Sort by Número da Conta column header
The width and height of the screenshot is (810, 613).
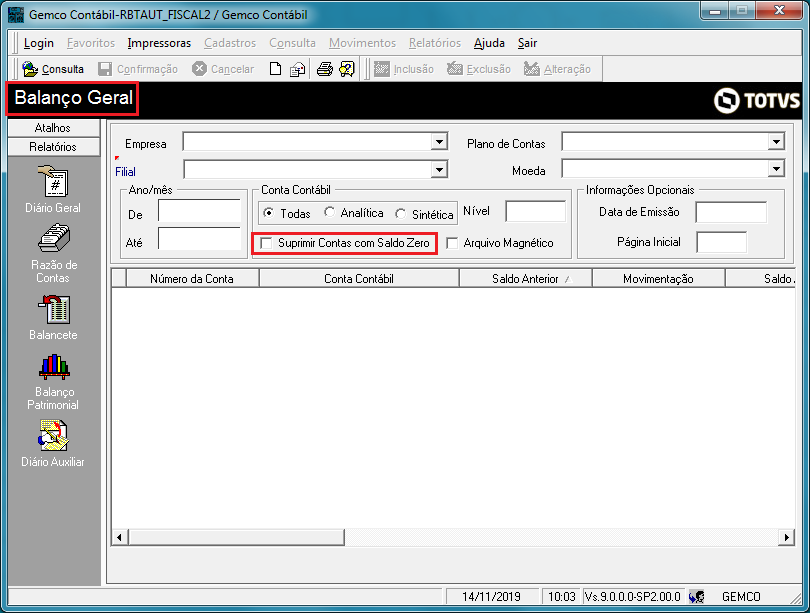[192, 279]
